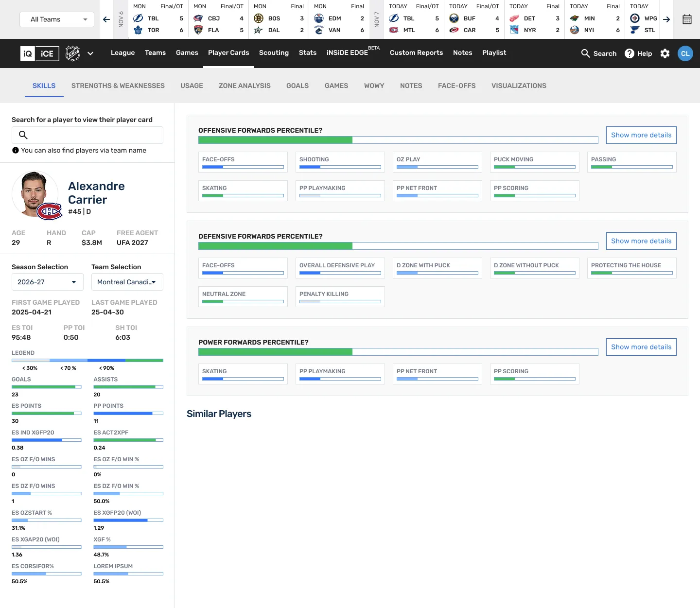Show more details for Power Forwards Percentile

pos(641,347)
